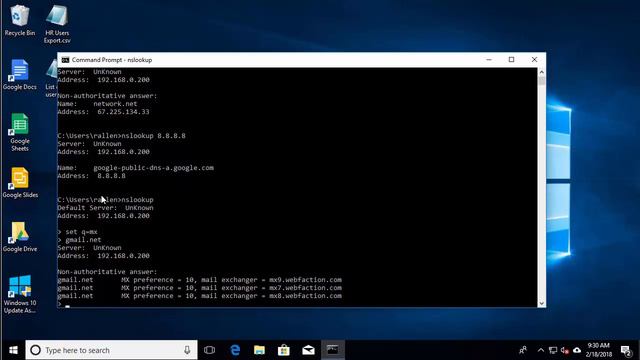The height and width of the screenshot is (360, 640).
Task: Click the volume speaker tray icon
Action: coord(565,350)
